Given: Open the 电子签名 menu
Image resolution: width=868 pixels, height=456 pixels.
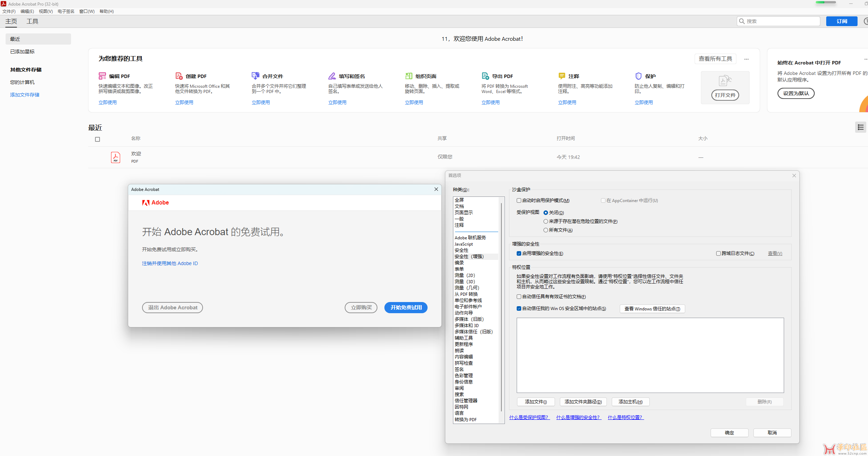Looking at the screenshot, I should click(x=66, y=11).
